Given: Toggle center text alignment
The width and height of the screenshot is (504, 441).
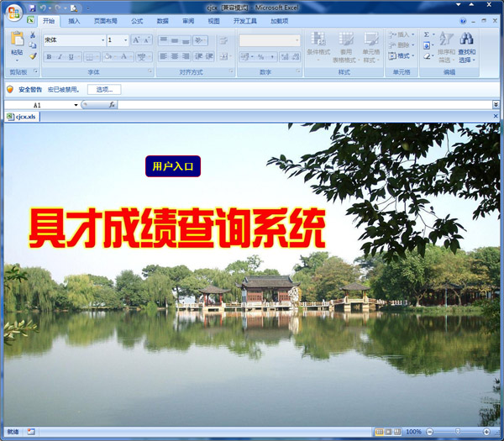Looking at the screenshot, I should (x=175, y=56).
